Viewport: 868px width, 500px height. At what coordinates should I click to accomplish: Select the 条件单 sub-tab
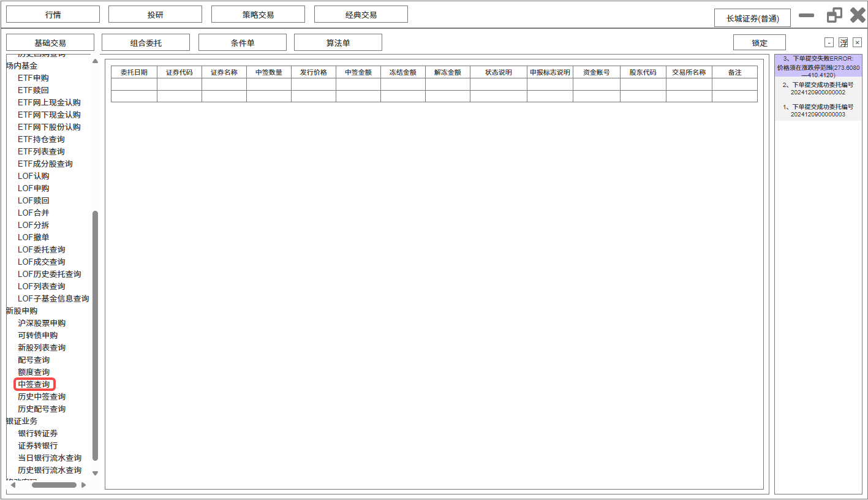242,43
